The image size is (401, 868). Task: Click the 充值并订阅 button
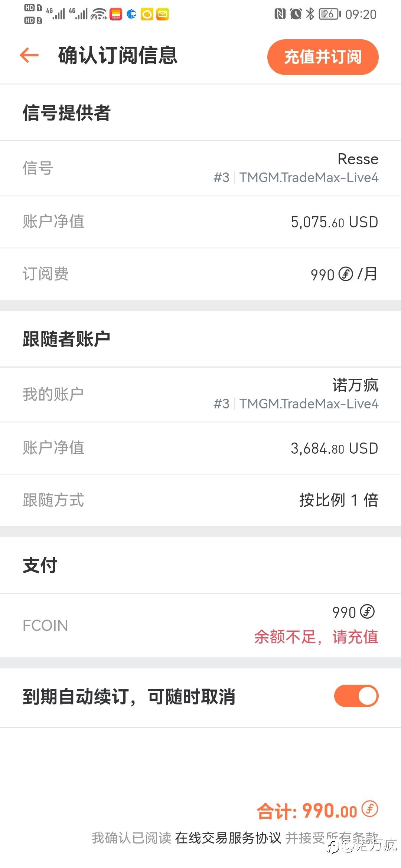point(323,57)
